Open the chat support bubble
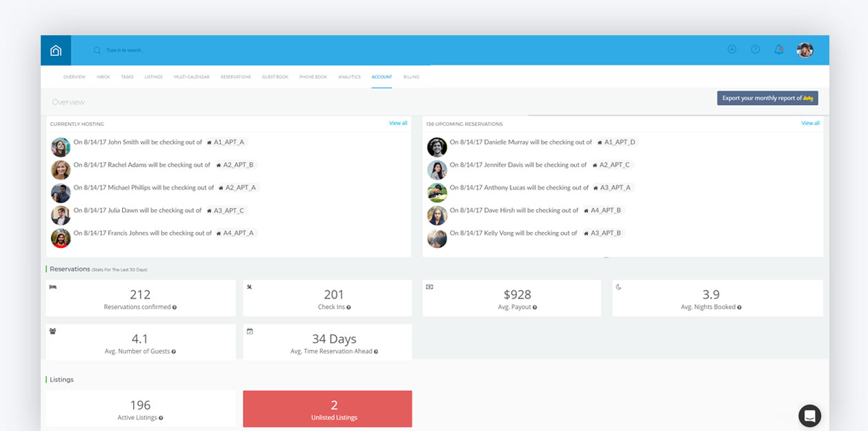This screenshot has height=431, width=868. [809, 416]
